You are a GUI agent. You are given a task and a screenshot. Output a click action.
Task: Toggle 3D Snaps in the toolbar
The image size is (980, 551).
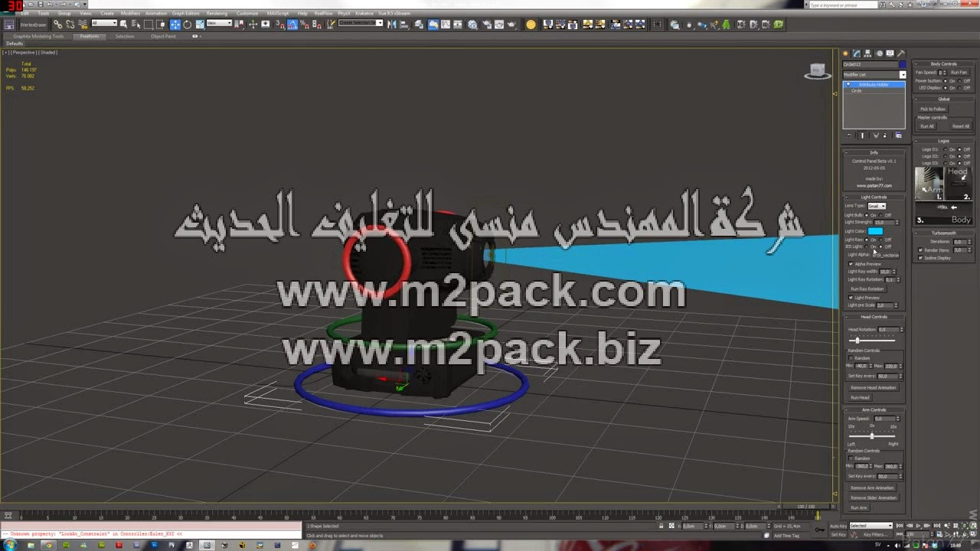pyautogui.click(x=279, y=24)
